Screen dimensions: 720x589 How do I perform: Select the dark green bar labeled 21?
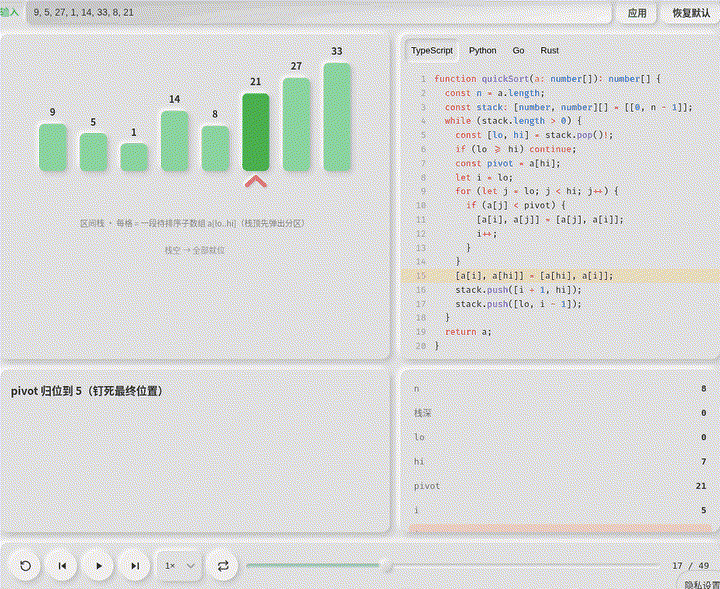point(256,132)
